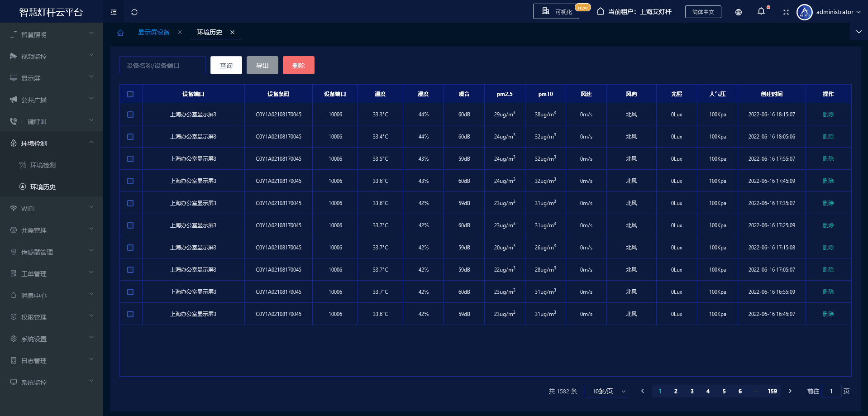Open the 10条/页 page size dropdown
This screenshot has width=868, height=416.
click(x=606, y=391)
